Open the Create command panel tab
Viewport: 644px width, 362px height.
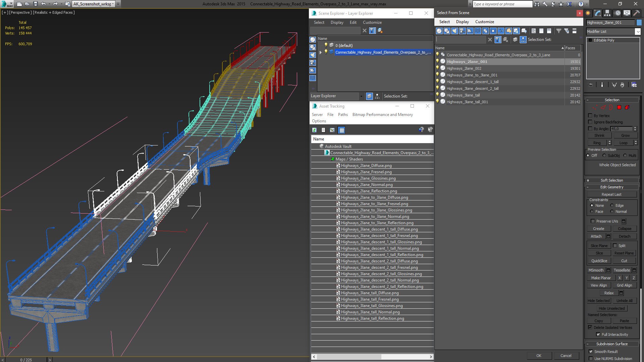coord(588,13)
